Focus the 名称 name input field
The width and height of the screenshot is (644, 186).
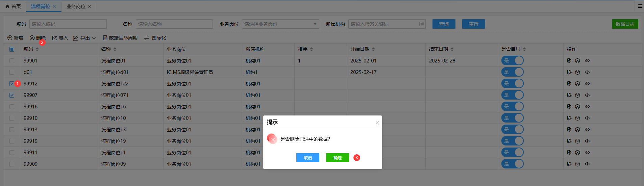pos(174,24)
